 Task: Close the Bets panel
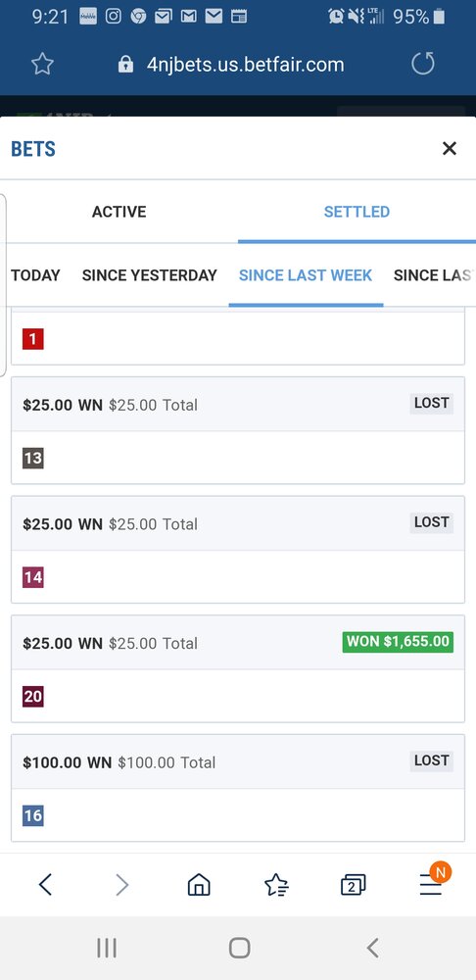click(450, 148)
